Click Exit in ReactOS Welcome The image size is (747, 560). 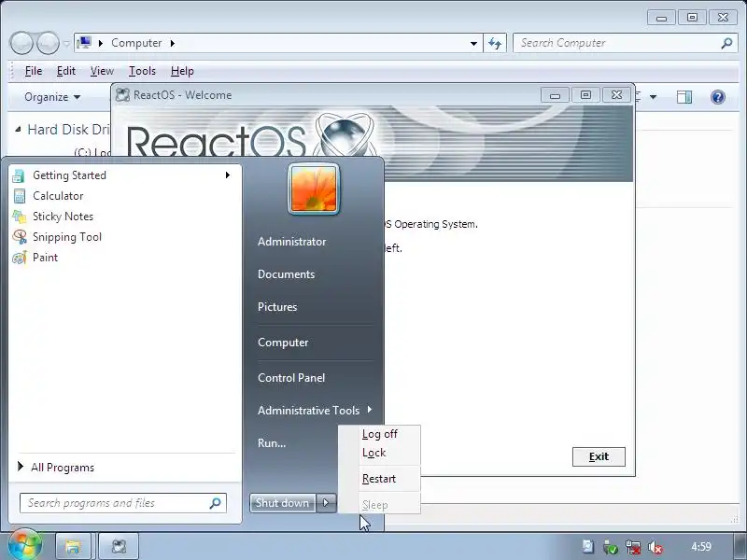pyautogui.click(x=599, y=456)
